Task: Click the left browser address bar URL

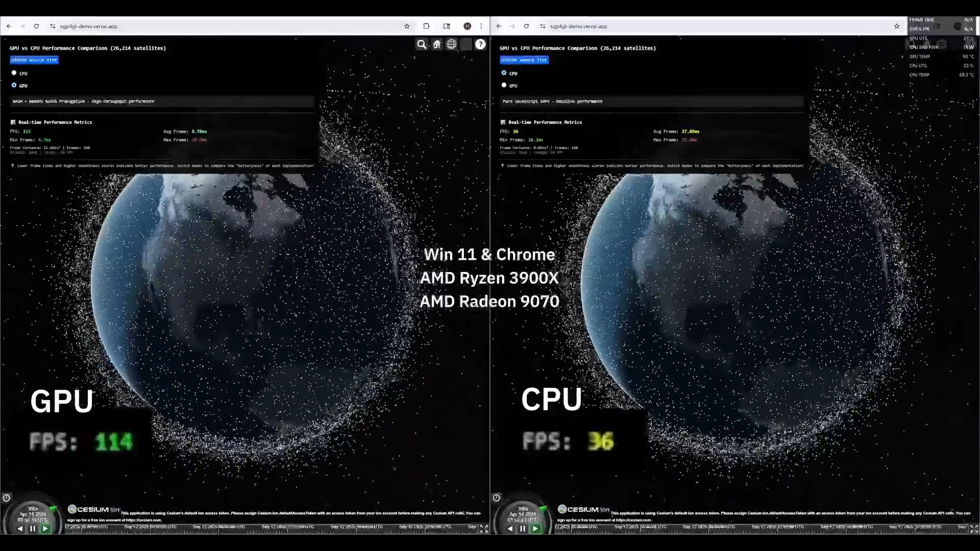Action: (89, 26)
